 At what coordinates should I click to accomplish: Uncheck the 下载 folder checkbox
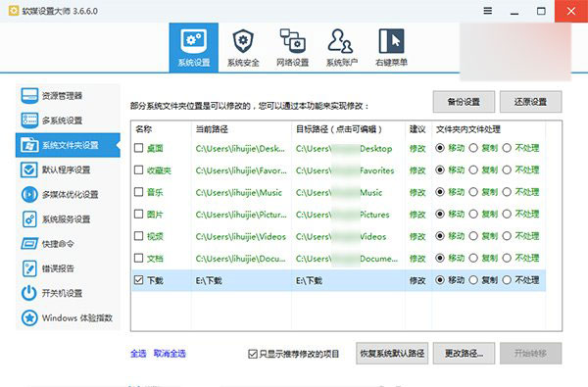(139, 280)
